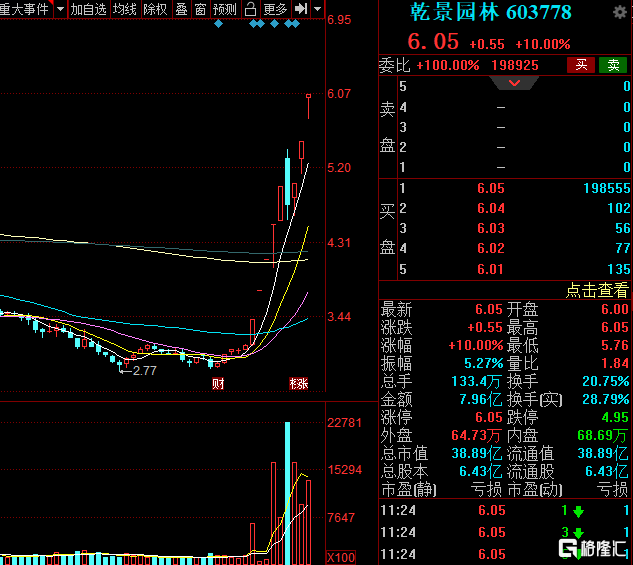Click the 开盘 6.00 value
This screenshot has width=633, height=565.
(615, 309)
